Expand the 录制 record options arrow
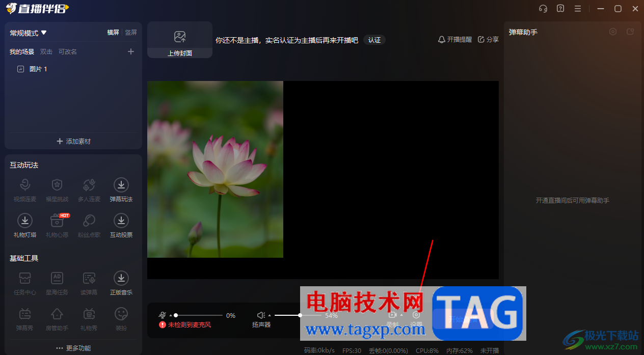 (x=401, y=316)
